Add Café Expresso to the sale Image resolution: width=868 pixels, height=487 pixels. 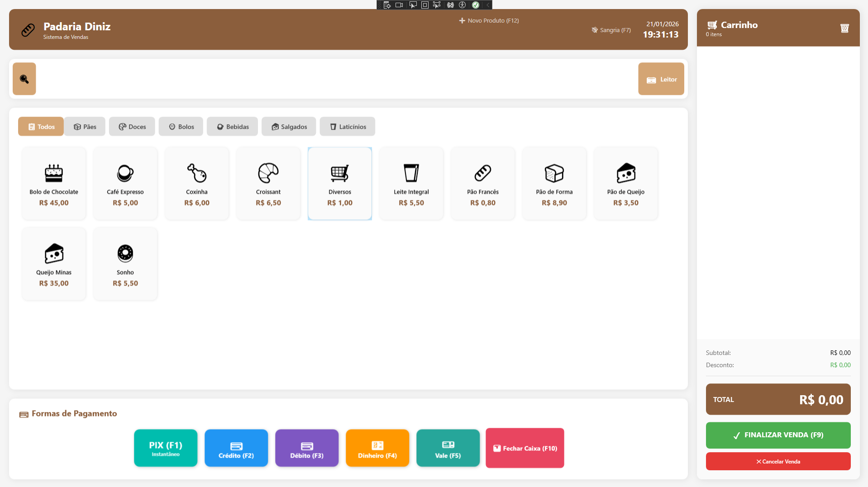tap(125, 183)
